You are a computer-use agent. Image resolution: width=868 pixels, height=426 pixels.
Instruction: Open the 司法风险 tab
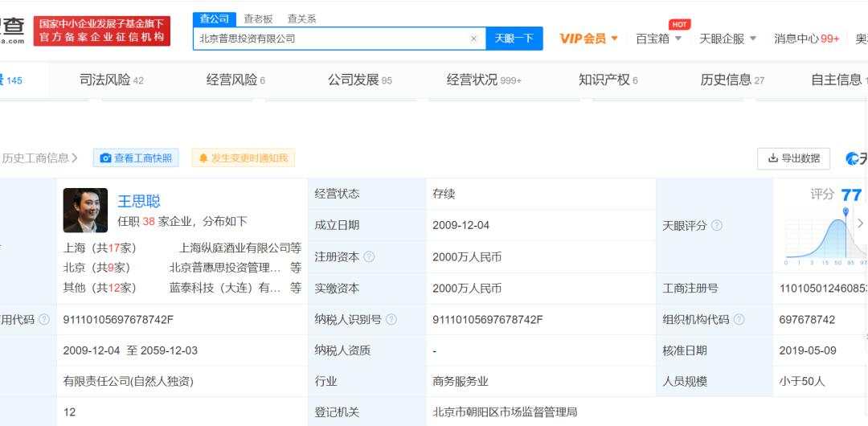coord(111,80)
